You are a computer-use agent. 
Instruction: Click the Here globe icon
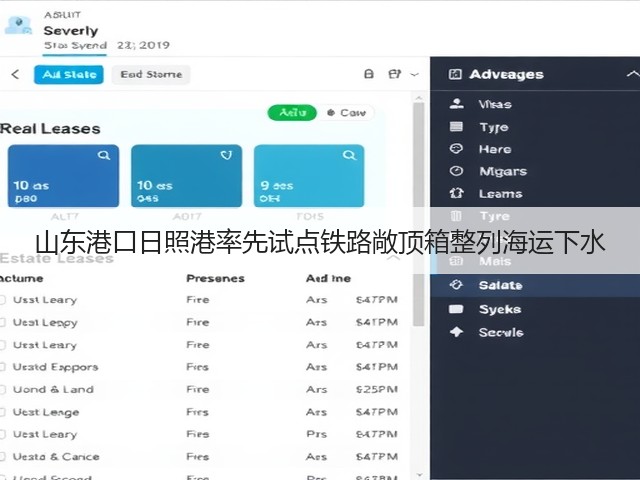pyautogui.click(x=456, y=149)
